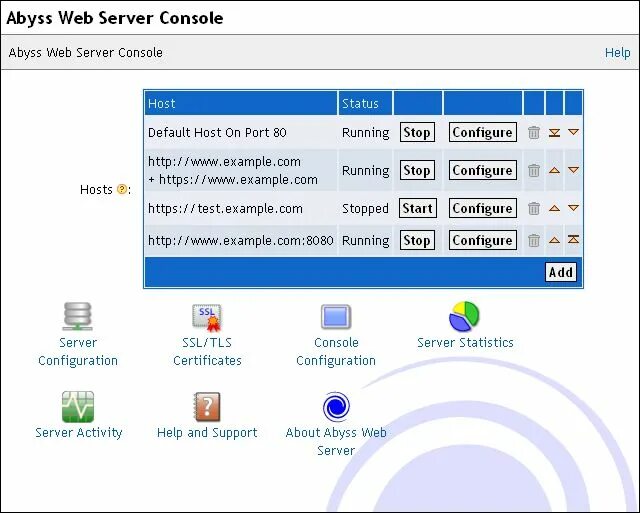640x513 pixels.
Task: Move www.example.com:8080 host up
Action: [554, 240]
